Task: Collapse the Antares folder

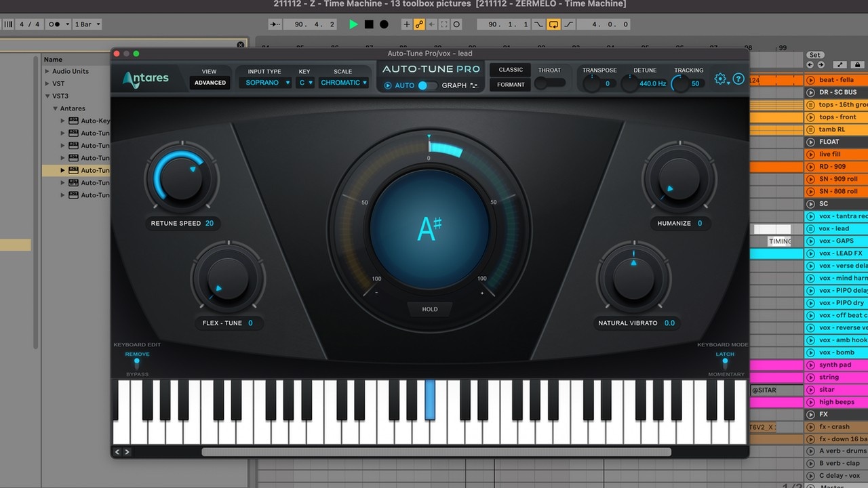Action: tap(56, 108)
